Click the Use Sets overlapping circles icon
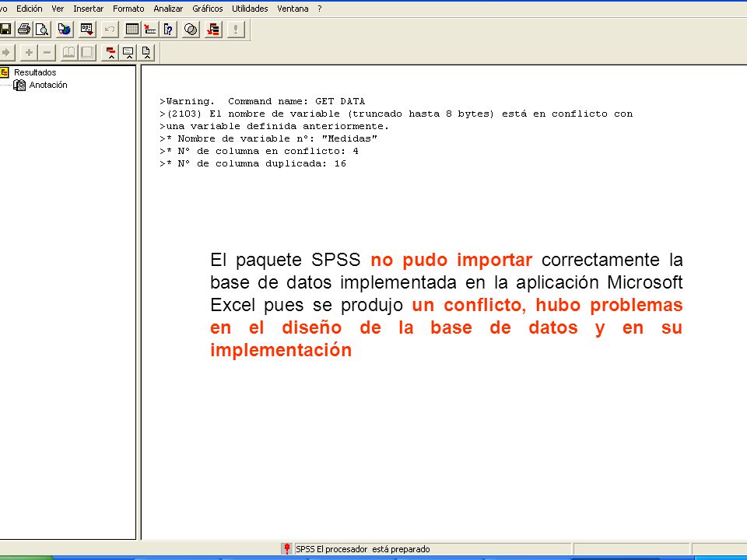 [191, 30]
